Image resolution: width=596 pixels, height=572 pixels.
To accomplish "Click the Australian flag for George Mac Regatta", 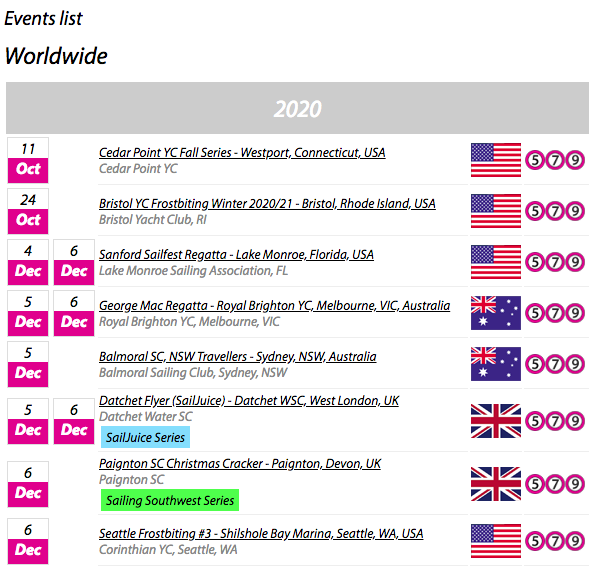I will 496,313.
